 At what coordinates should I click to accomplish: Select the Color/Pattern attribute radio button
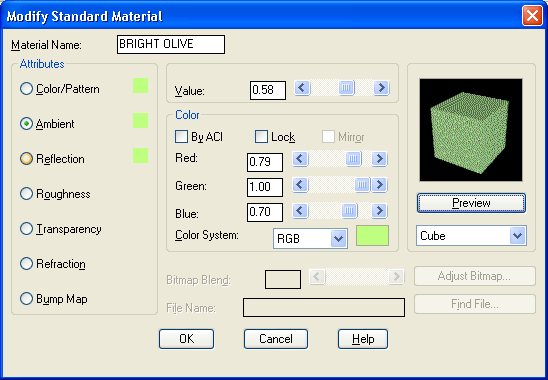pos(26,89)
